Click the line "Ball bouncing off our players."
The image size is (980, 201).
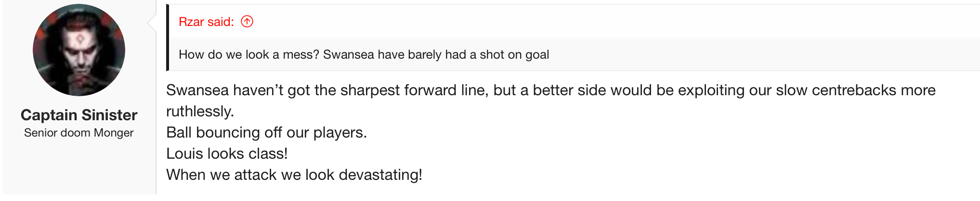point(266,133)
